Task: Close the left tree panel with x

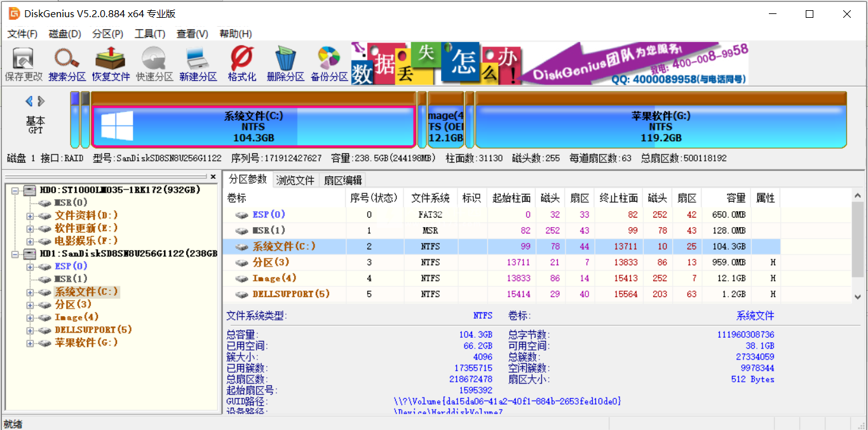Action: (x=213, y=177)
